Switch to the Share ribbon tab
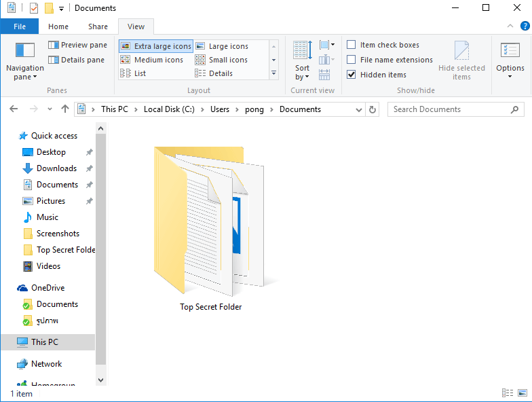This screenshot has height=402, width=532. [x=98, y=26]
